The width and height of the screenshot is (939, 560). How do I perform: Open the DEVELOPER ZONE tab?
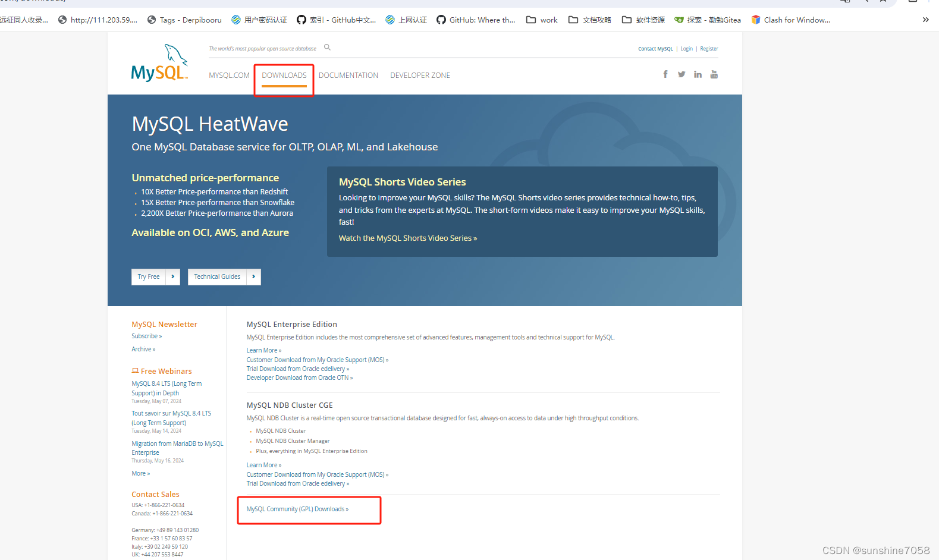coord(420,75)
